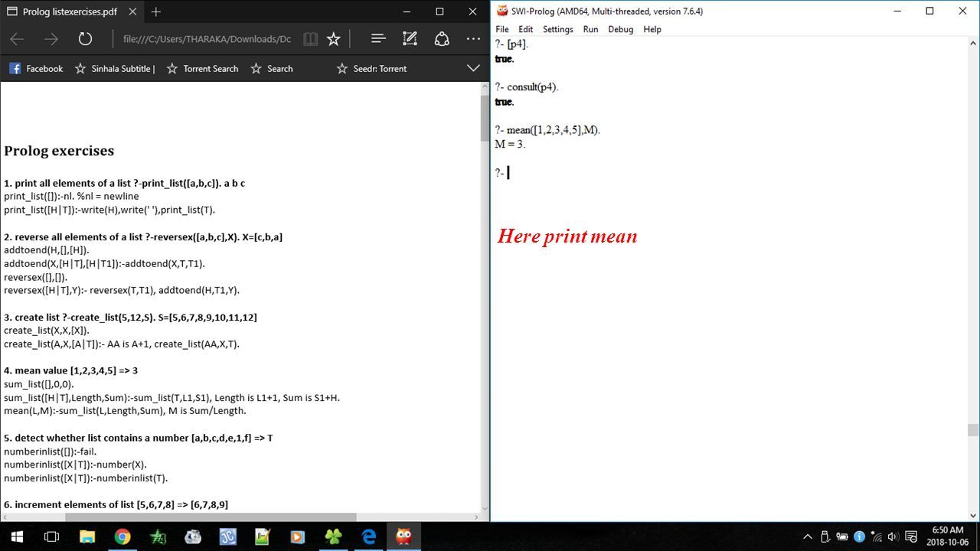Expand the favorites bar overflow chevron
980x551 pixels.
[473, 68]
